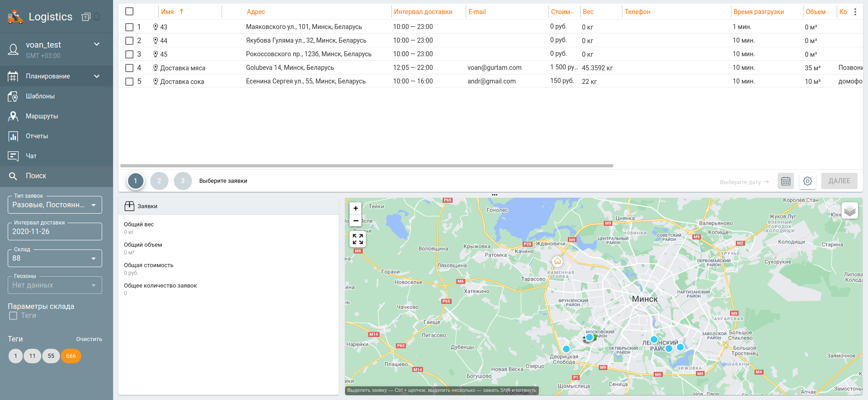Open the Склад dropdown showing 88

54,259
